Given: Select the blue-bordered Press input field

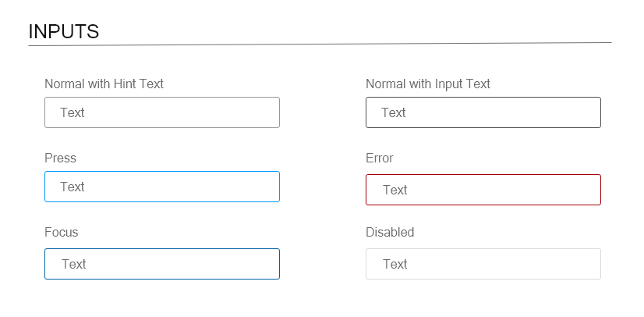Looking at the screenshot, I should click(162, 187).
